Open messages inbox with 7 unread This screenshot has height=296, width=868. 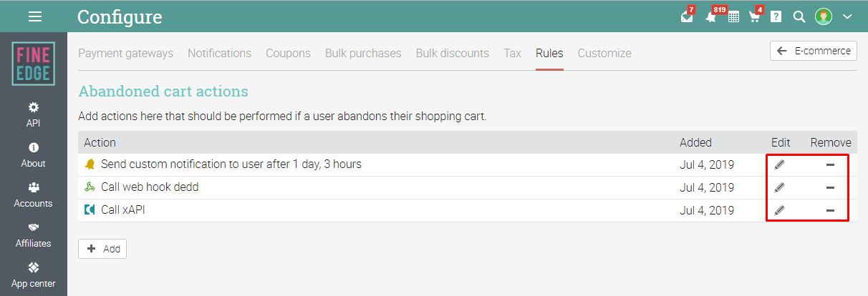click(x=688, y=16)
